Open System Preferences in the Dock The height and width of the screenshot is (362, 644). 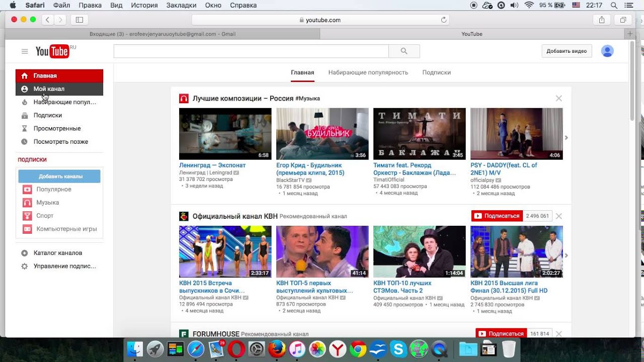257,348
